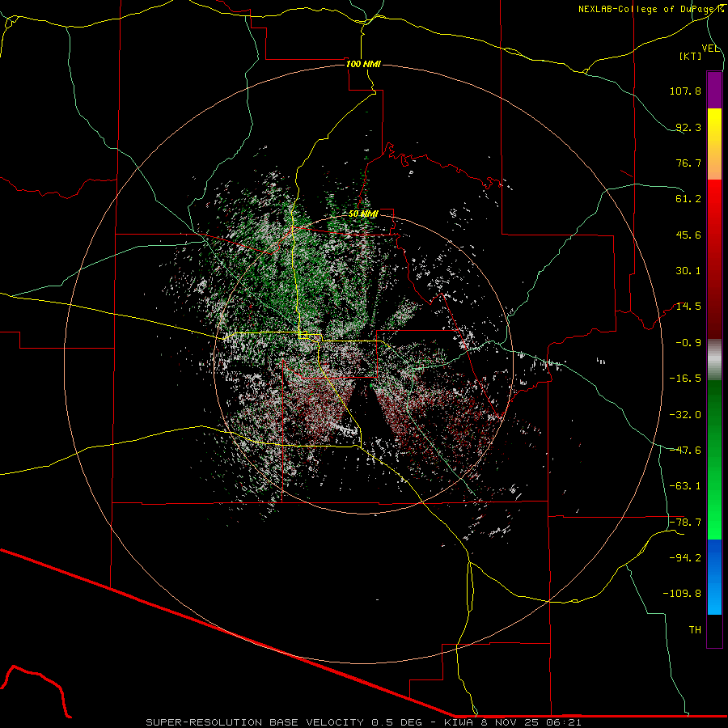Click the 30.1 velocity scale value

(688, 271)
